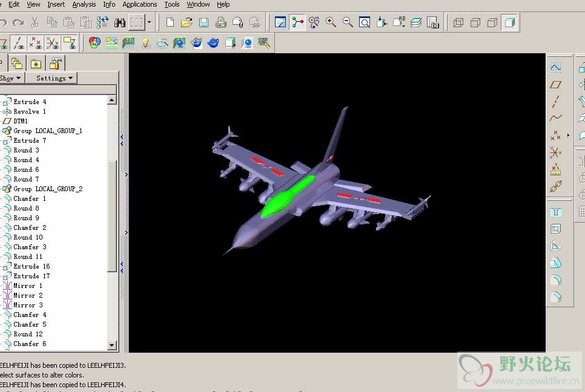Click the model tree scrollbar thumb

(x=112, y=216)
